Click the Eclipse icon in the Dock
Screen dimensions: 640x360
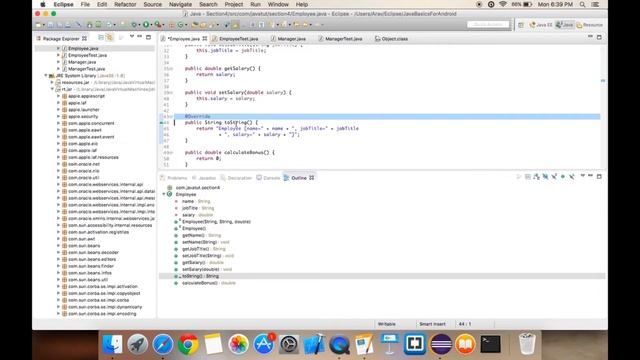tap(440, 344)
